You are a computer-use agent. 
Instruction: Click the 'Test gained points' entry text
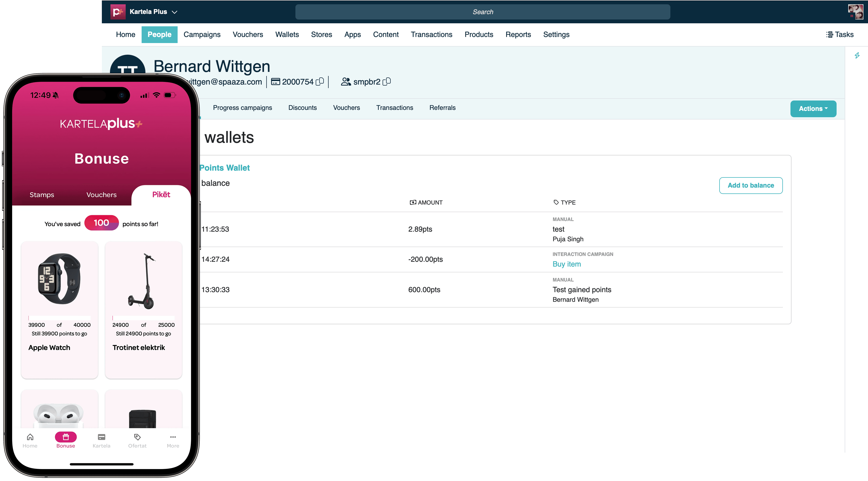point(582,289)
